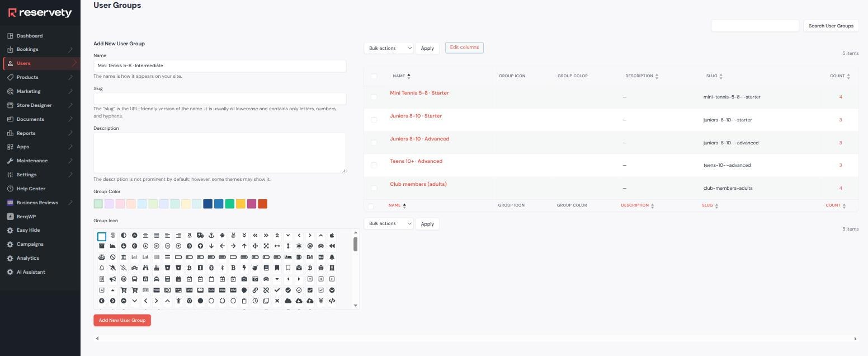This screenshot has height=356, width=868.
Task: Select the at-sign group icon
Action: [310, 246]
